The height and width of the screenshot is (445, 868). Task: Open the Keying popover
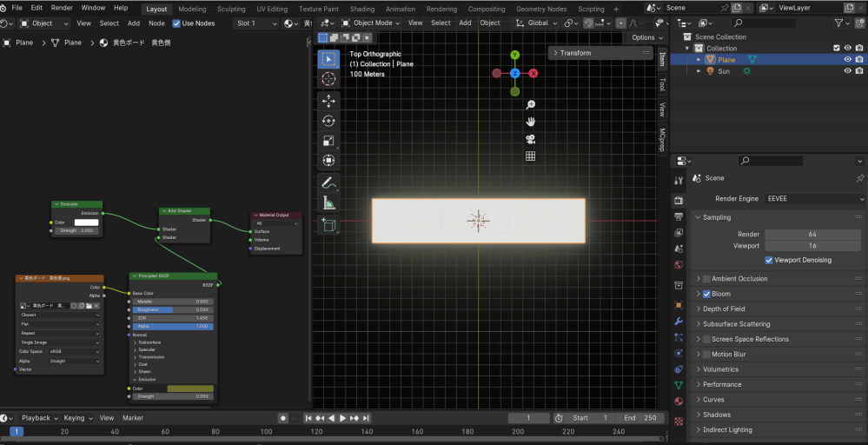coord(78,418)
